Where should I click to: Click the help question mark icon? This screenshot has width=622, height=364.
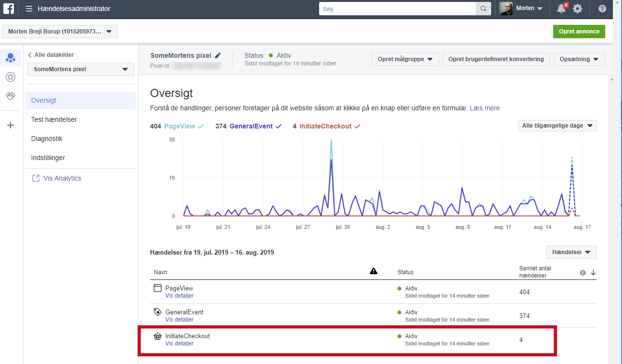602,9
